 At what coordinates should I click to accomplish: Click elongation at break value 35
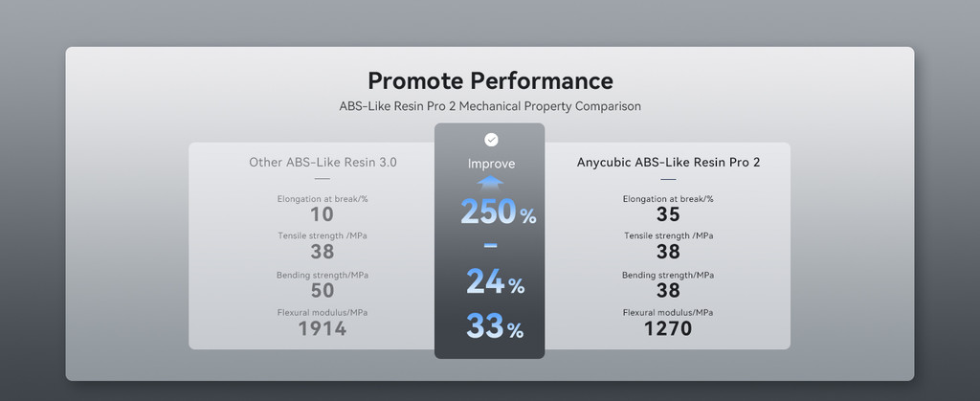[668, 215]
